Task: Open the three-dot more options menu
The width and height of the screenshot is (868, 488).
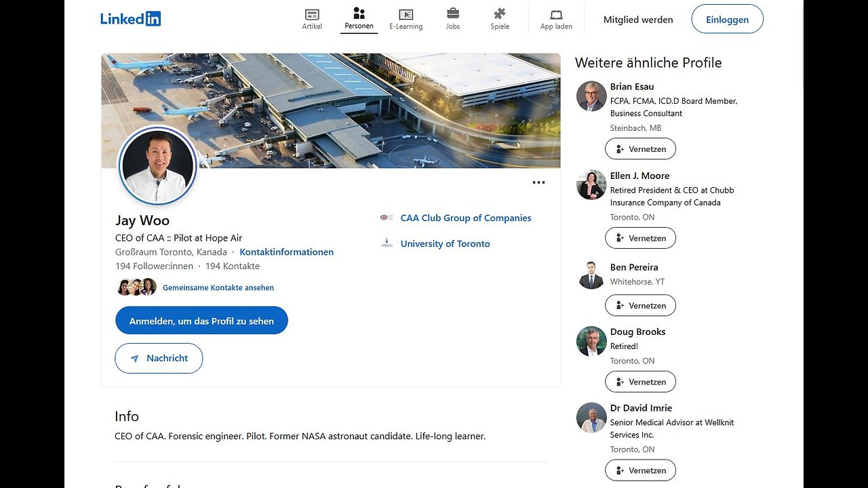Action: point(538,182)
